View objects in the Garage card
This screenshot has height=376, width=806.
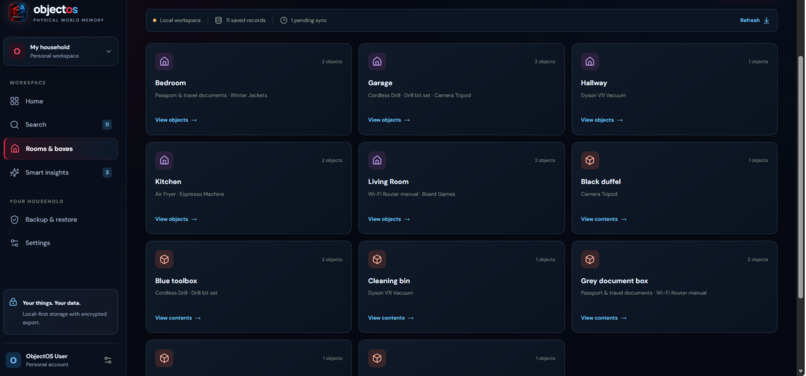[389, 120]
